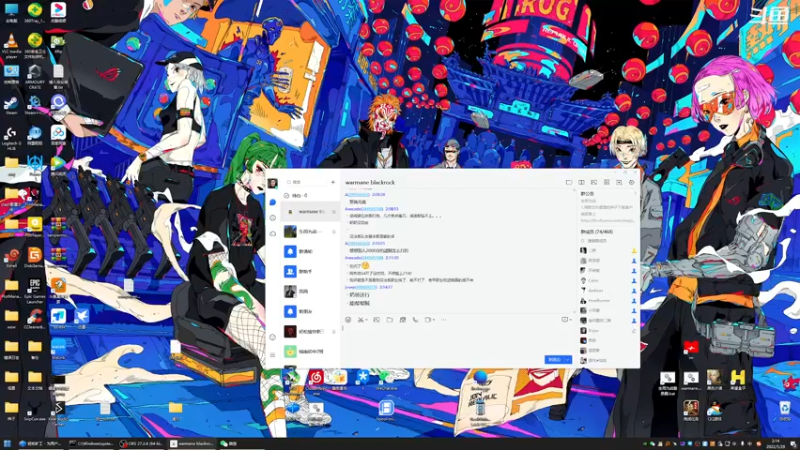
Task: Open the cloud icon in chat sidebar
Action: coord(272,234)
